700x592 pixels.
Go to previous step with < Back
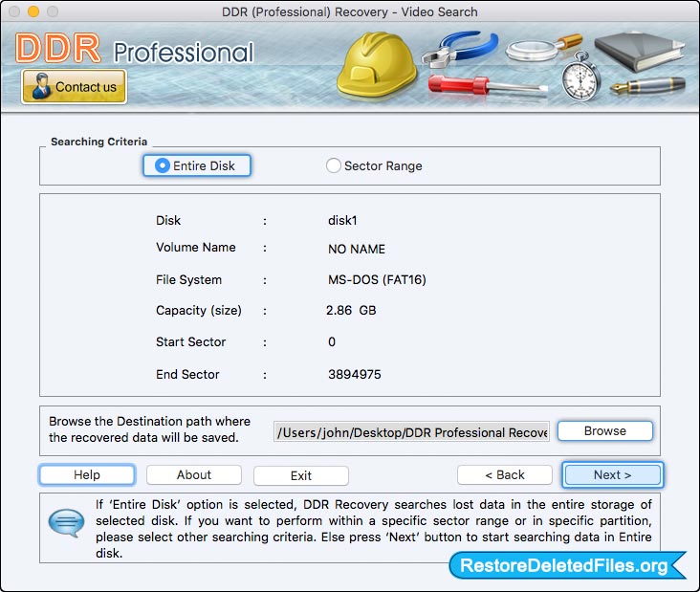click(x=505, y=474)
